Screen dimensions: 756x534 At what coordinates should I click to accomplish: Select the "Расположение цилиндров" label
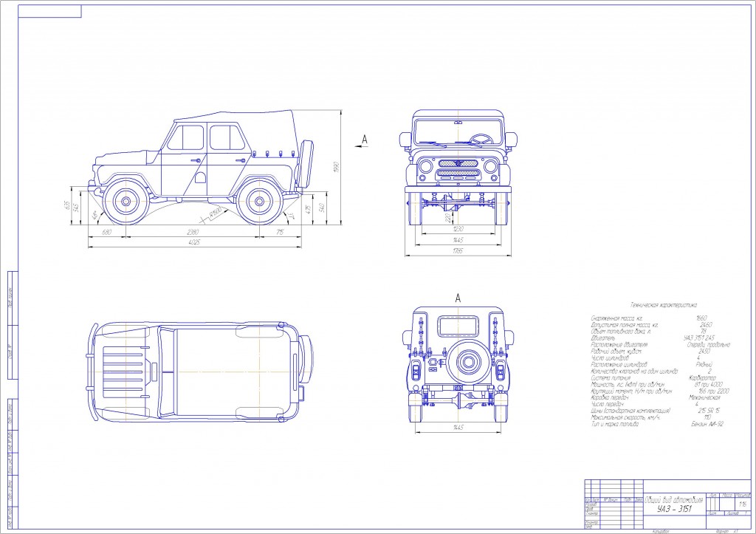(619, 365)
